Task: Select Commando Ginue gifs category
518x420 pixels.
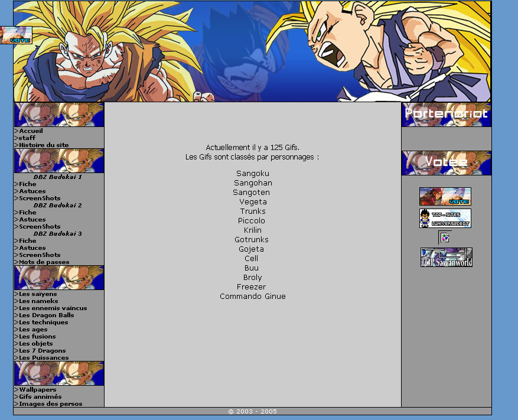Action: coord(253,297)
